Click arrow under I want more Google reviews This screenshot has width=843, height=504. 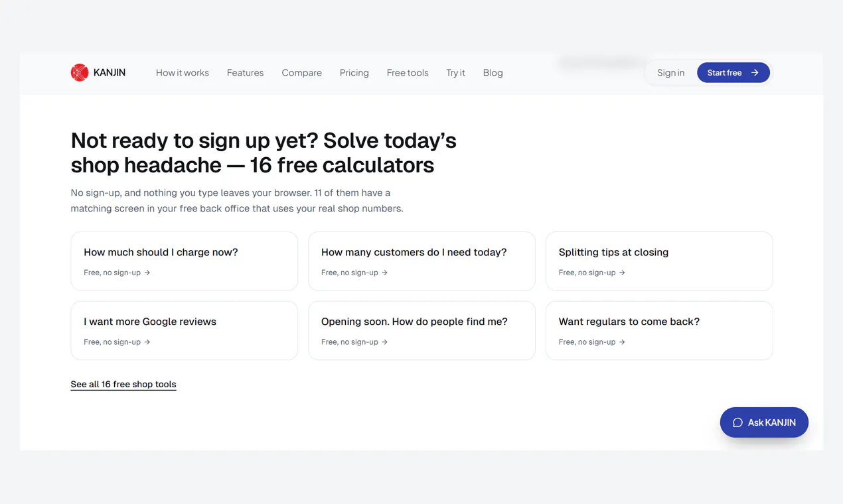(147, 342)
